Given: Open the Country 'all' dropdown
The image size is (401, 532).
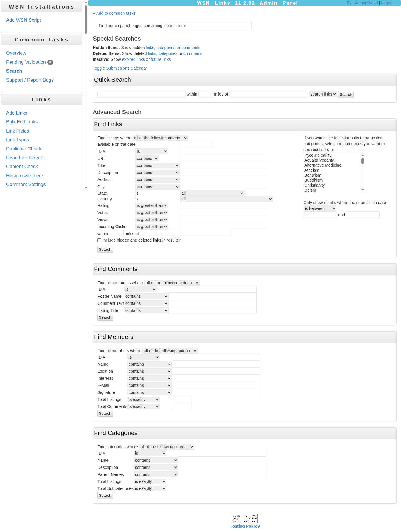Looking at the screenshot, I should (x=227, y=199).
